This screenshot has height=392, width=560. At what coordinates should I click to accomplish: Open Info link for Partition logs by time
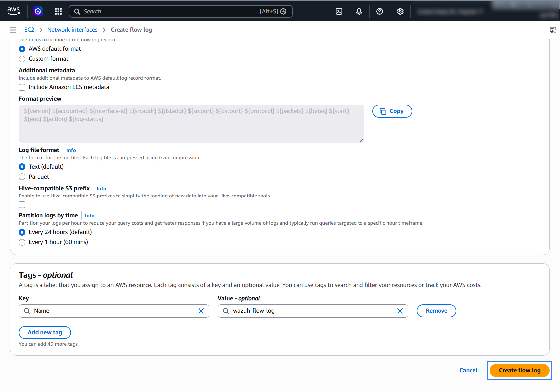click(90, 216)
